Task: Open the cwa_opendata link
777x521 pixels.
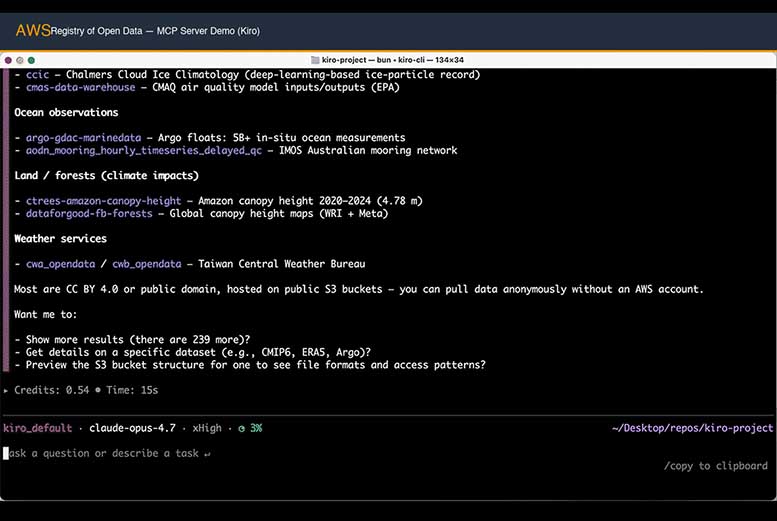Action: click(60, 264)
